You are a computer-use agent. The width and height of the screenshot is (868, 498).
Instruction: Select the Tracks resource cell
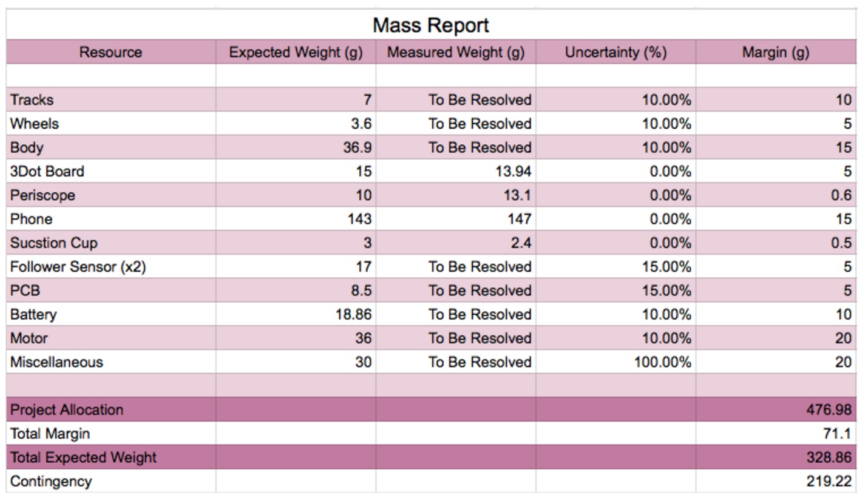pyautogui.click(x=110, y=99)
